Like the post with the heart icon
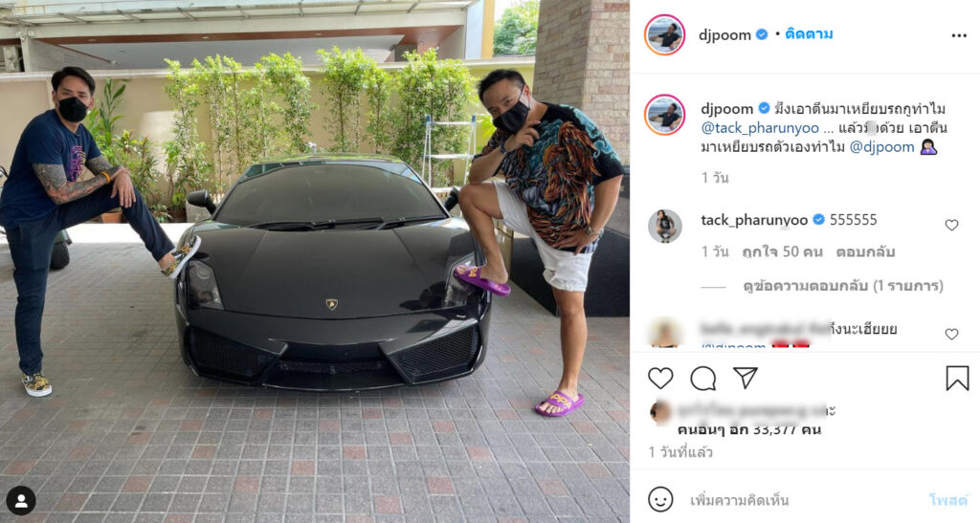 click(x=660, y=379)
